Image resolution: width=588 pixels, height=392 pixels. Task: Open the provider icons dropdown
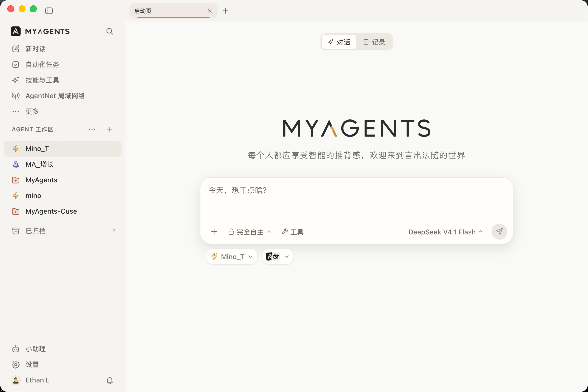pos(278,256)
